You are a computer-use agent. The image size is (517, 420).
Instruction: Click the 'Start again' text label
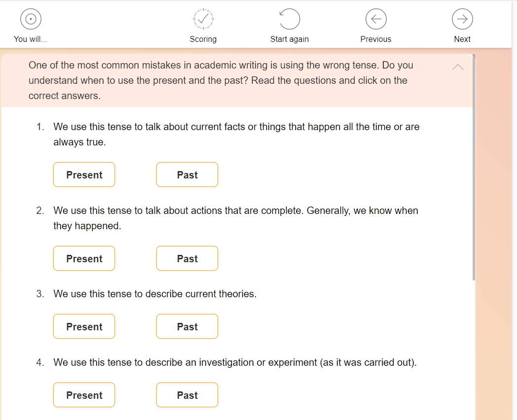point(290,39)
